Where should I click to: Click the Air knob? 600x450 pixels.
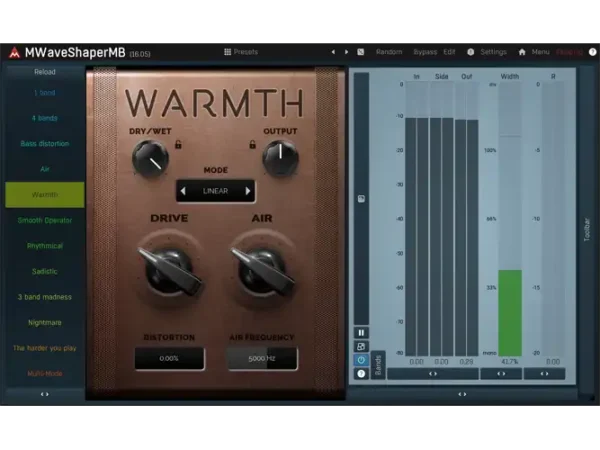262,269
